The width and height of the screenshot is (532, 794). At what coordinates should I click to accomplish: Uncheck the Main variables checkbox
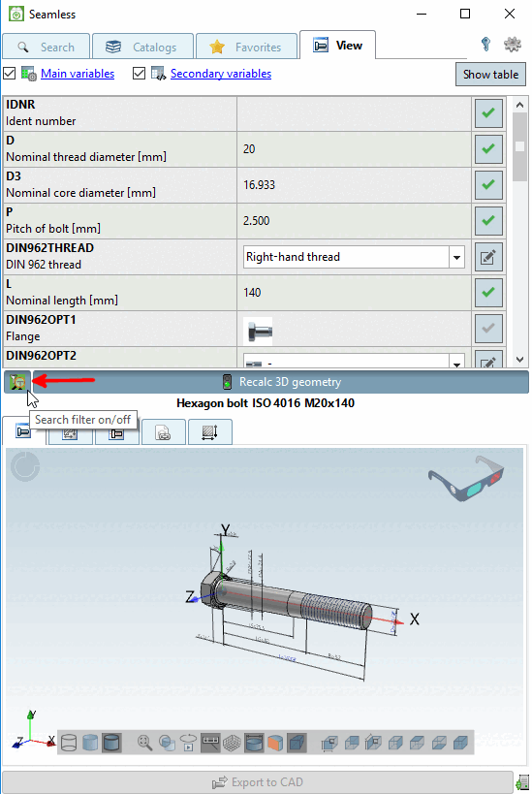coord(9,74)
